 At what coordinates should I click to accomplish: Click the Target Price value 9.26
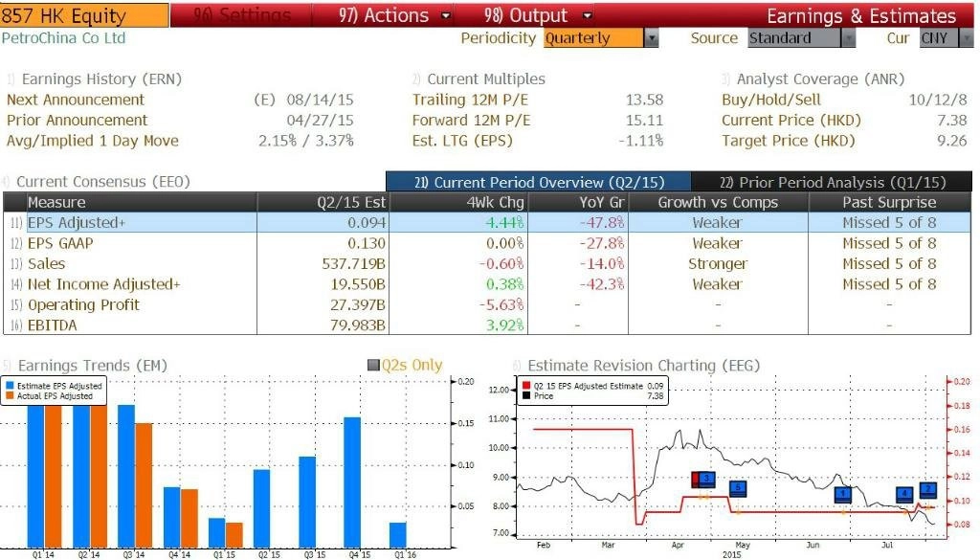[952, 142]
